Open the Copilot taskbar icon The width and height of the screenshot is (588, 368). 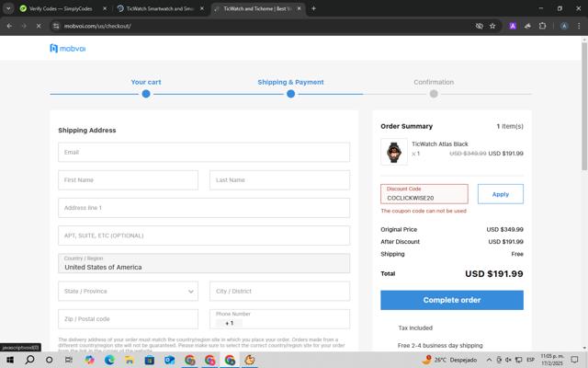(89, 360)
